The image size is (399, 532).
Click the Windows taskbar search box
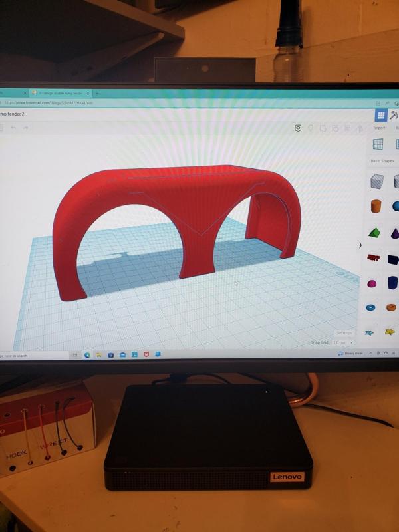(34, 356)
